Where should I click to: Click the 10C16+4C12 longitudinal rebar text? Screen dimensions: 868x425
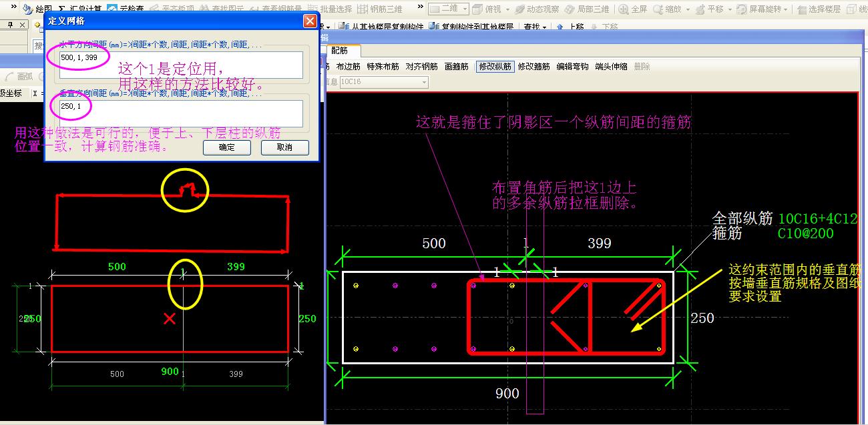(x=818, y=218)
